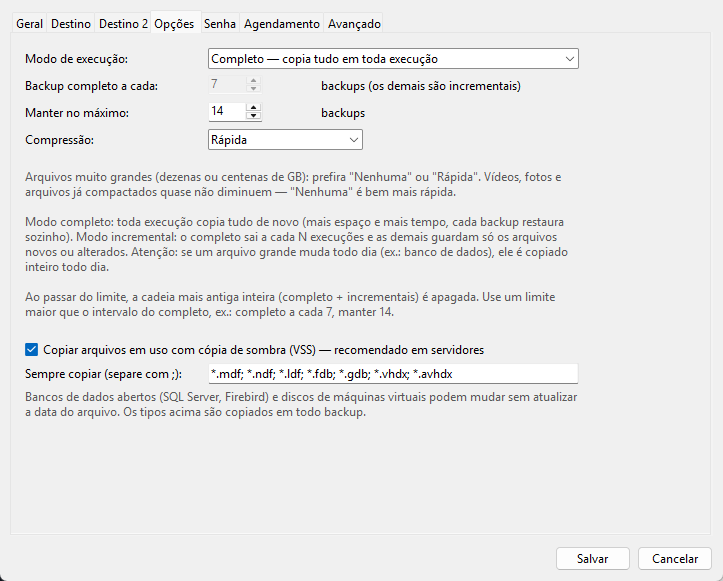Click the Sempre copiar extensions field

coord(393,374)
